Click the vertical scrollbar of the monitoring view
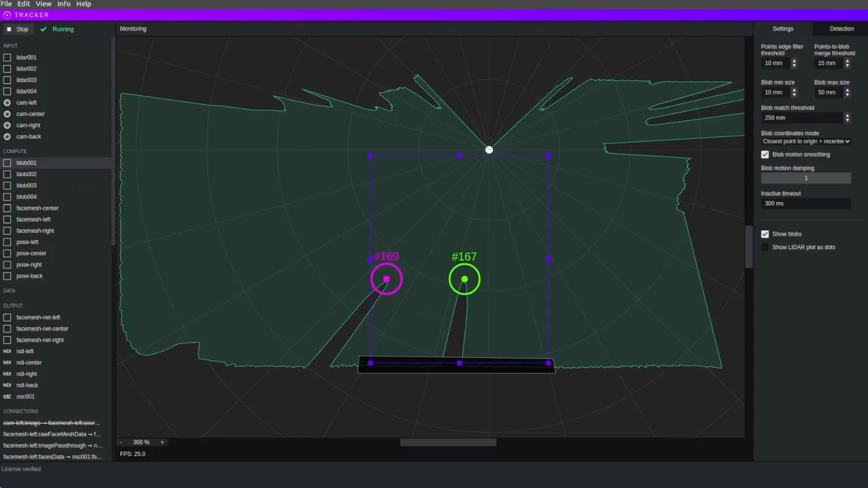868x488 pixels. (x=749, y=247)
